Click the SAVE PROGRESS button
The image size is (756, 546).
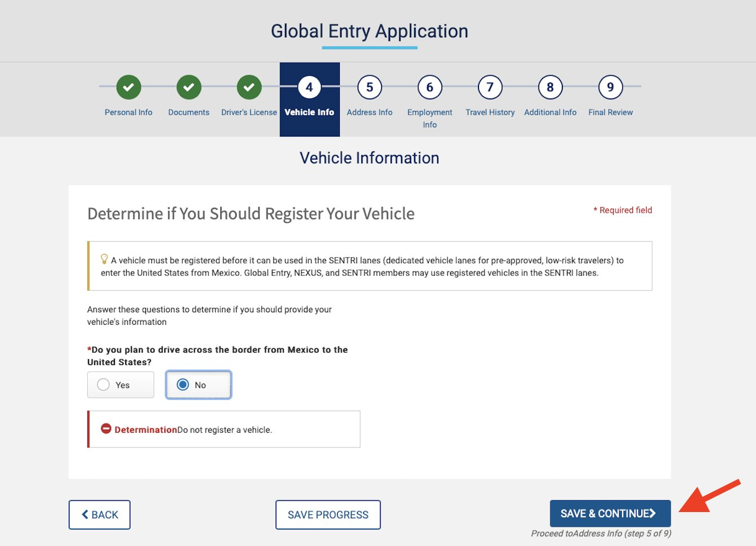pos(328,515)
